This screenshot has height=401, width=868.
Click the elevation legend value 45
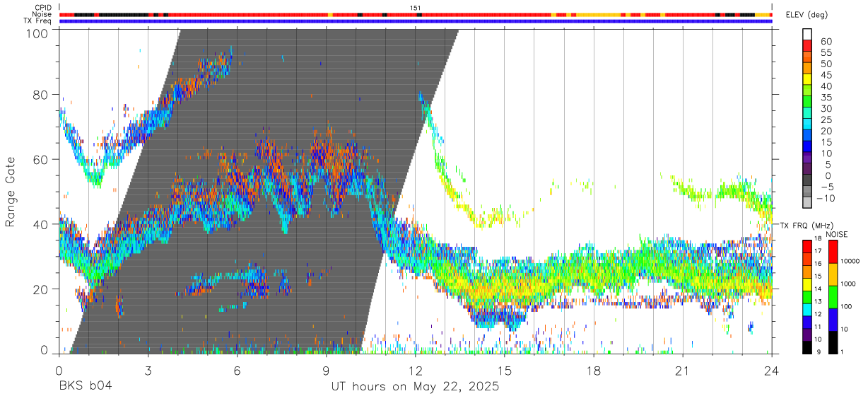point(826,75)
